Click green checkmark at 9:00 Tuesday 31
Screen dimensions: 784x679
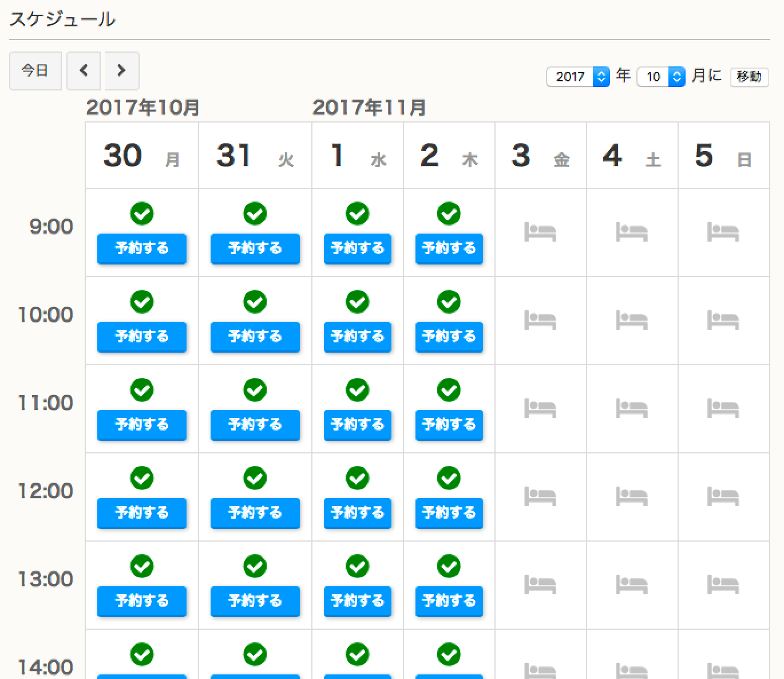pyautogui.click(x=255, y=214)
